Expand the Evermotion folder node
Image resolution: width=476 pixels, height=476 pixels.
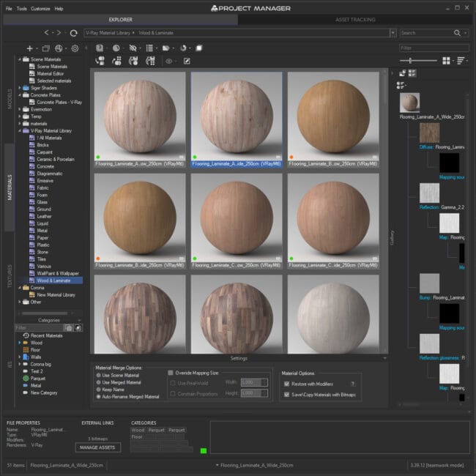(x=20, y=109)
